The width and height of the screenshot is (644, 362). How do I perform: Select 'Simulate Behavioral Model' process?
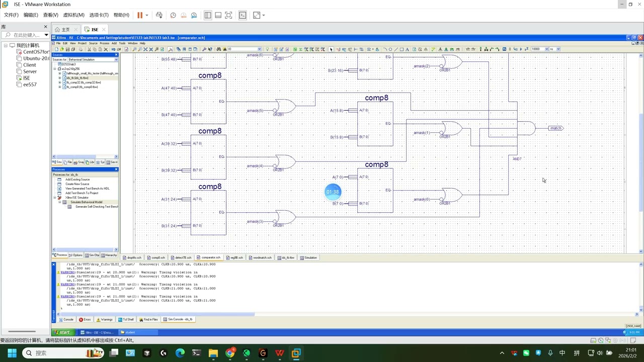[x=86, y=202]
